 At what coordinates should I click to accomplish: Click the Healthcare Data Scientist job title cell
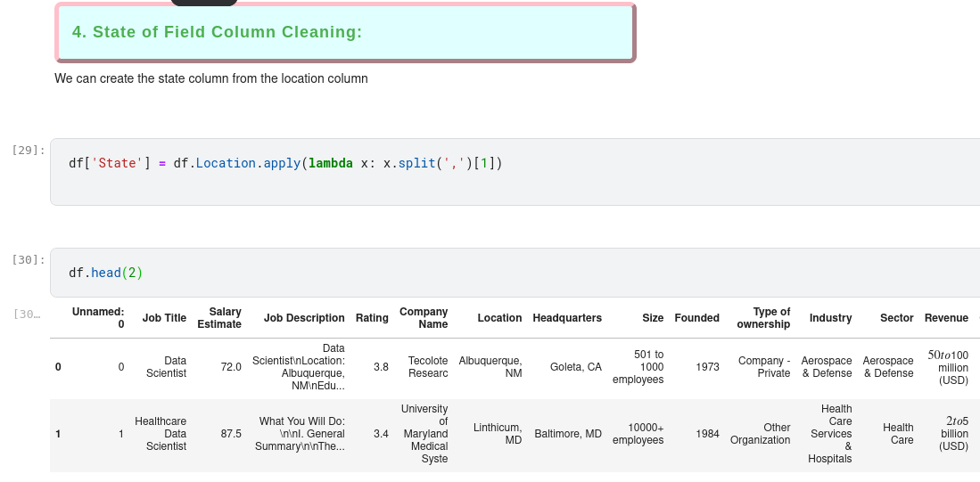pyautogui.click(x=161, y=434)
